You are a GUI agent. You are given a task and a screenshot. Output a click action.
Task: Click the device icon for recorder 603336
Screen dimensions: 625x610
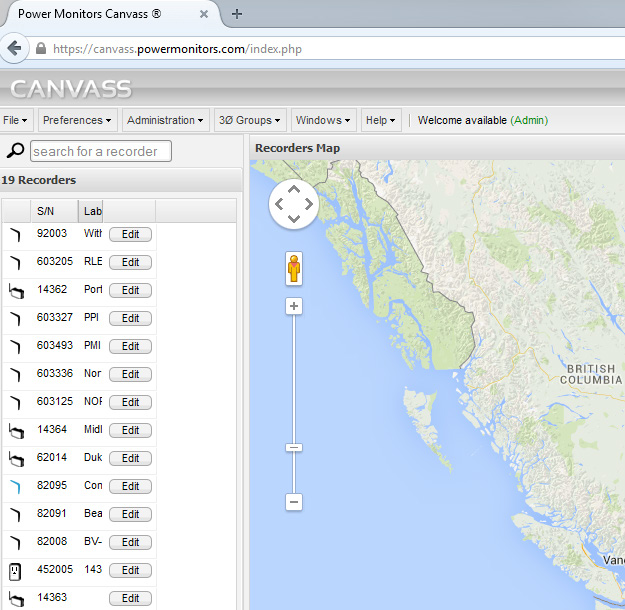[15, 375]
